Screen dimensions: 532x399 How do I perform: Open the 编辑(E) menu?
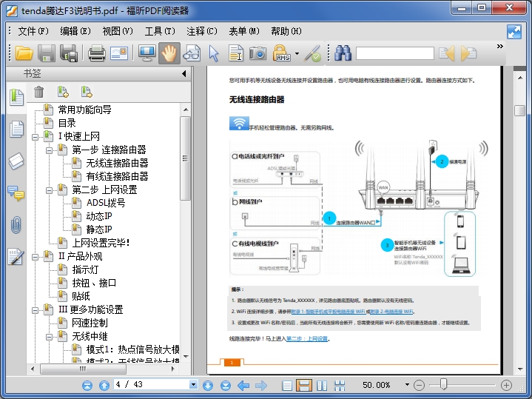point(75,31)
